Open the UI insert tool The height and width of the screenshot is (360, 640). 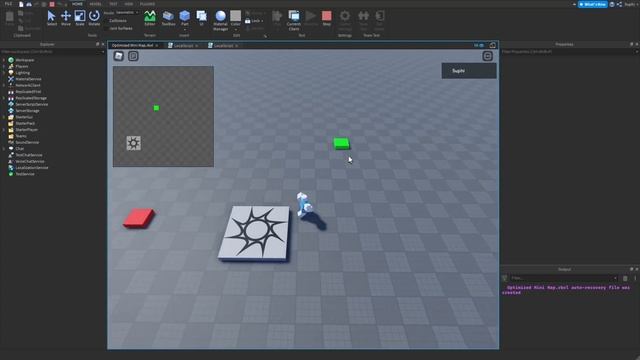tap(201, 18)
